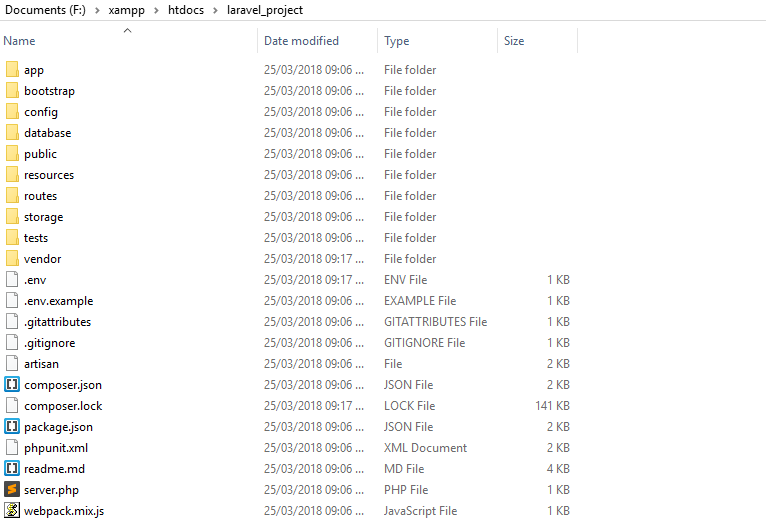This screenshot has height=527, width=766.
Task: Click the public folder icon
Action: pos(12,153)
